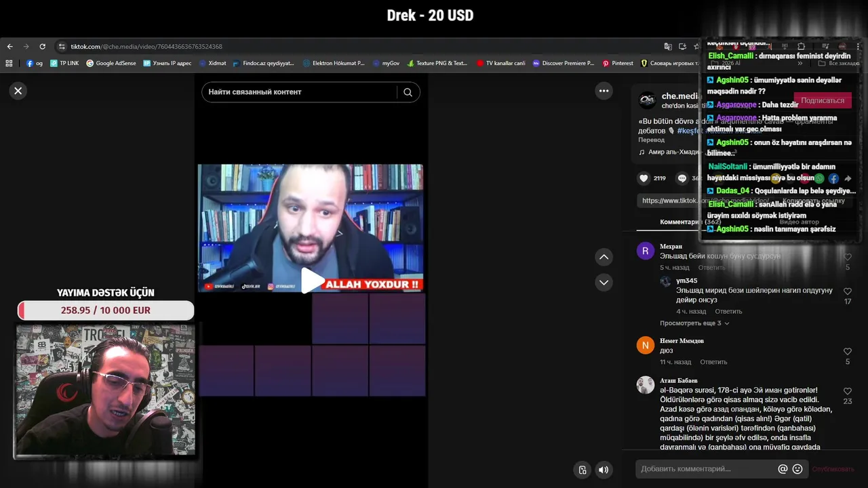Open the Texture PNG bookmark

point(437,63)
